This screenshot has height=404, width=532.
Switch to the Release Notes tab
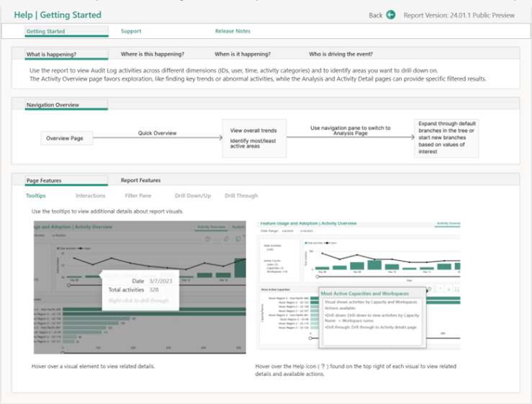click(x=233, y=31)
